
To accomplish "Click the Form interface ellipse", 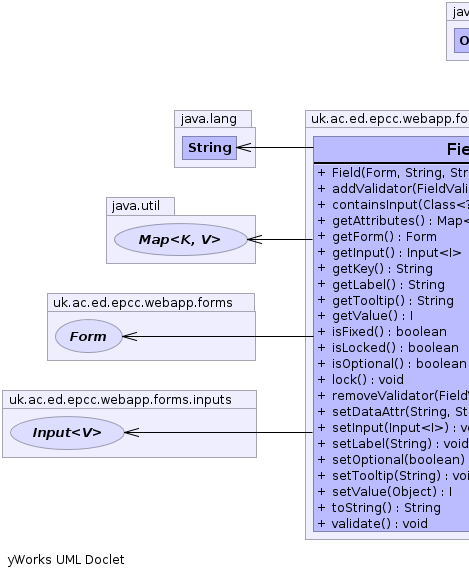I will tap(89, 336).
